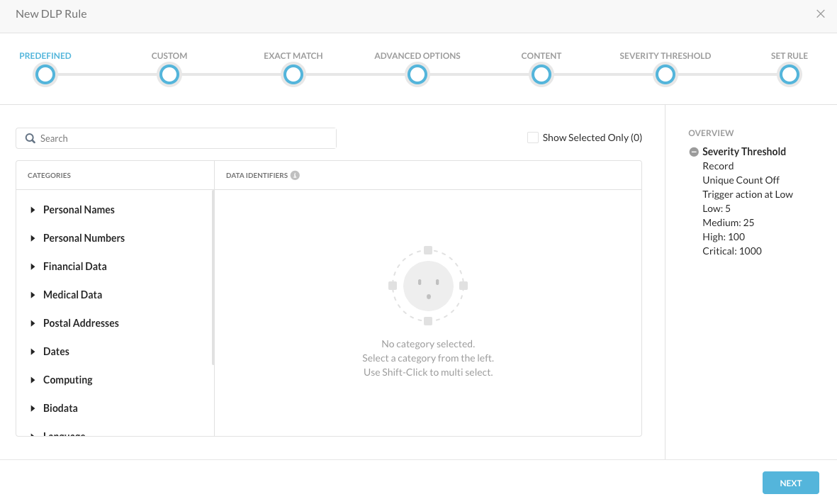Click the NEXT button

pyautogui.click(x=790, y=483)
